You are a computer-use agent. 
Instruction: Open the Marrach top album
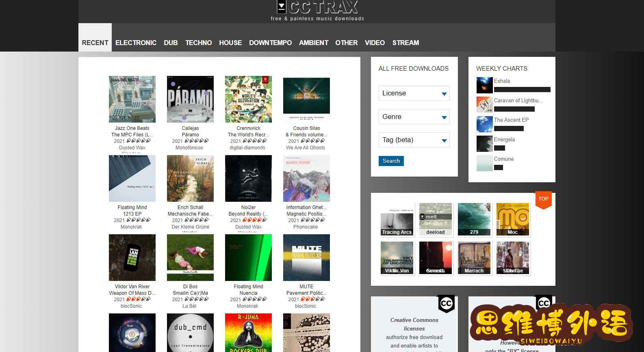coord(474,258)
